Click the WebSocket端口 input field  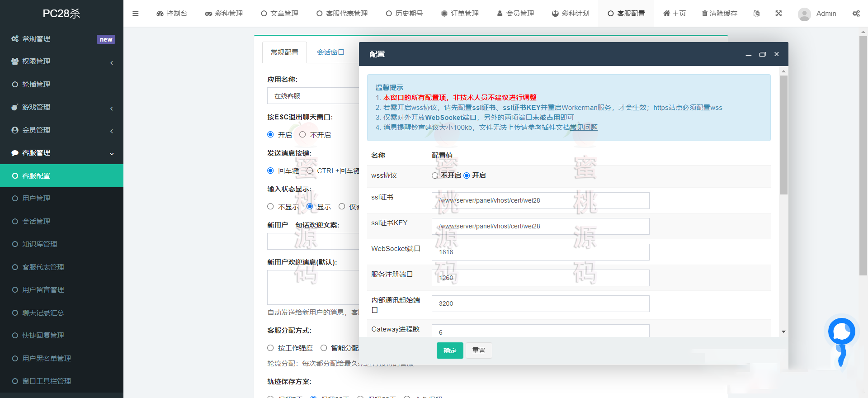tap(540, 252)
